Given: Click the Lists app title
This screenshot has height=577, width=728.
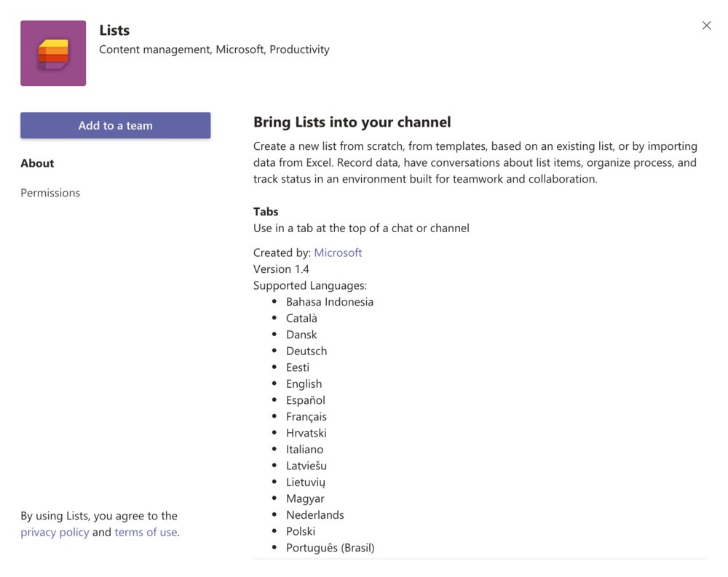Looking at the screenshot, I should point(114,30).
